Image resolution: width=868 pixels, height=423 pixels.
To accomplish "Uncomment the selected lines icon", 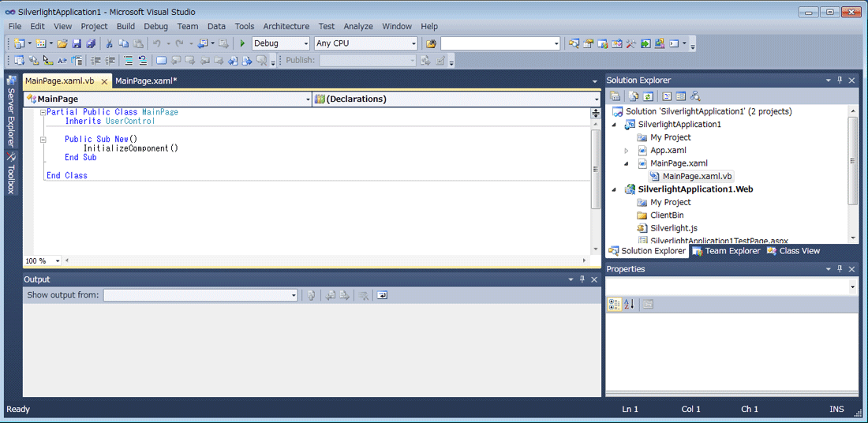I will coord(142,60).
